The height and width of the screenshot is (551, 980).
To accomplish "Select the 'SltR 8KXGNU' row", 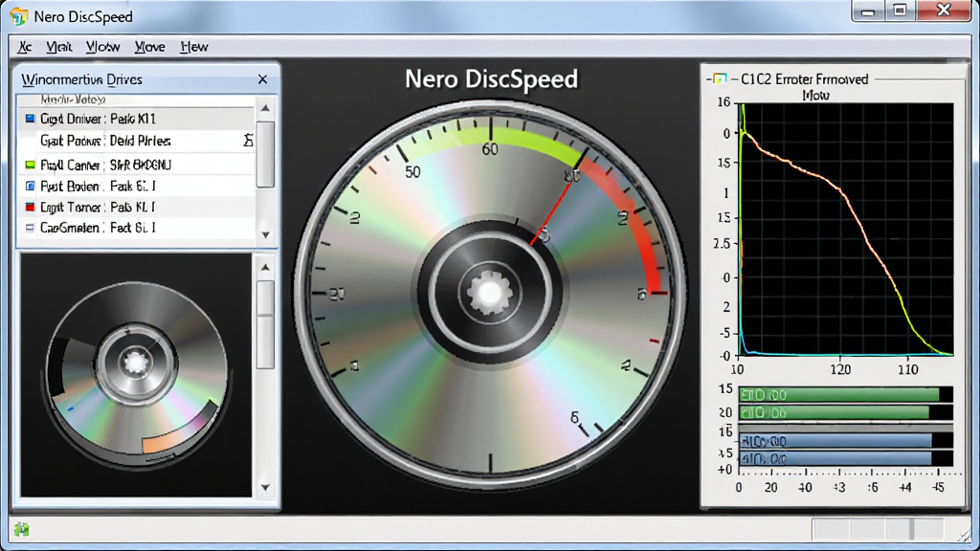I will point(136,165).
